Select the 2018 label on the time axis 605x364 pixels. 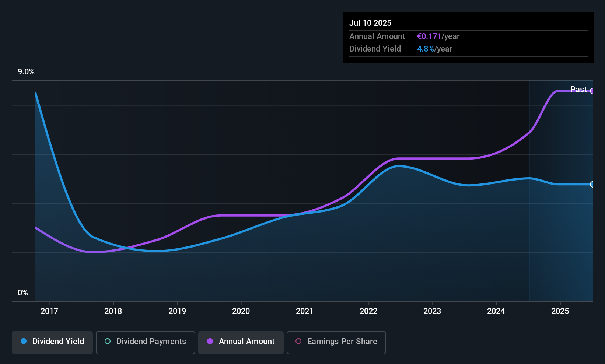click(x=113, y=311)
